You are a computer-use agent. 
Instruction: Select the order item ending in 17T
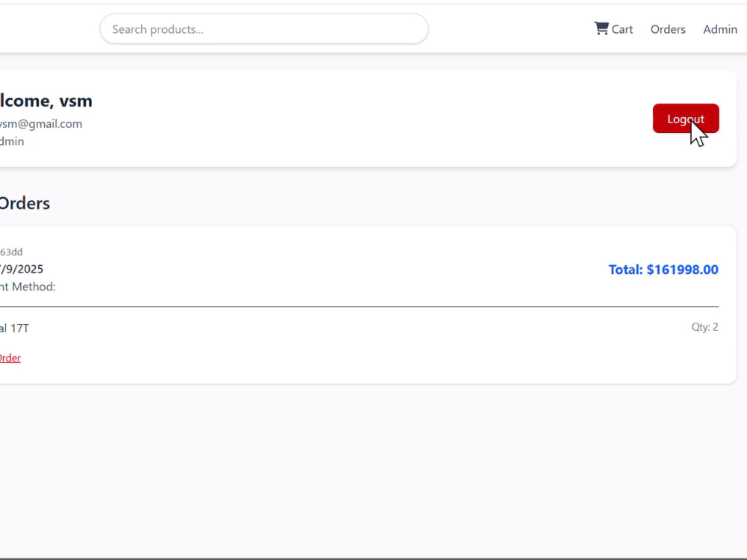click(14, 328)
